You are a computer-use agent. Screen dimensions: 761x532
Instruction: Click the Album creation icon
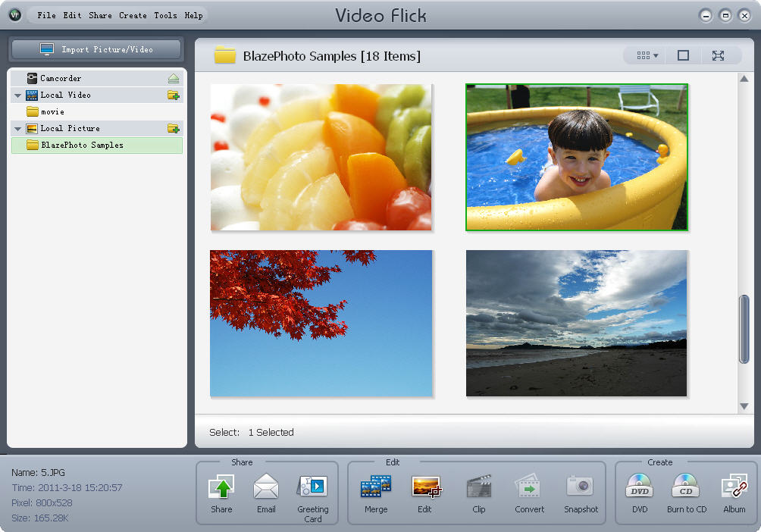(x=734, y=487)
